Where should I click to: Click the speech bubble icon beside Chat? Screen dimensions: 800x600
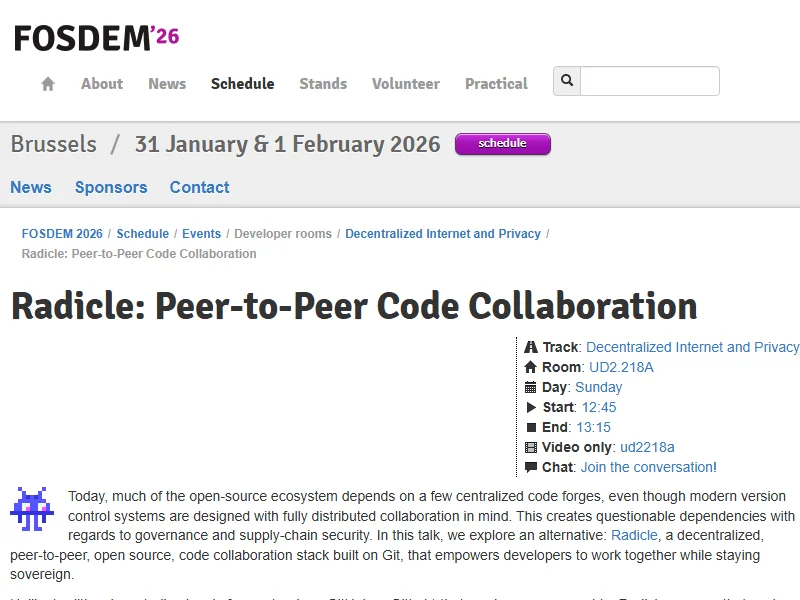531,467
